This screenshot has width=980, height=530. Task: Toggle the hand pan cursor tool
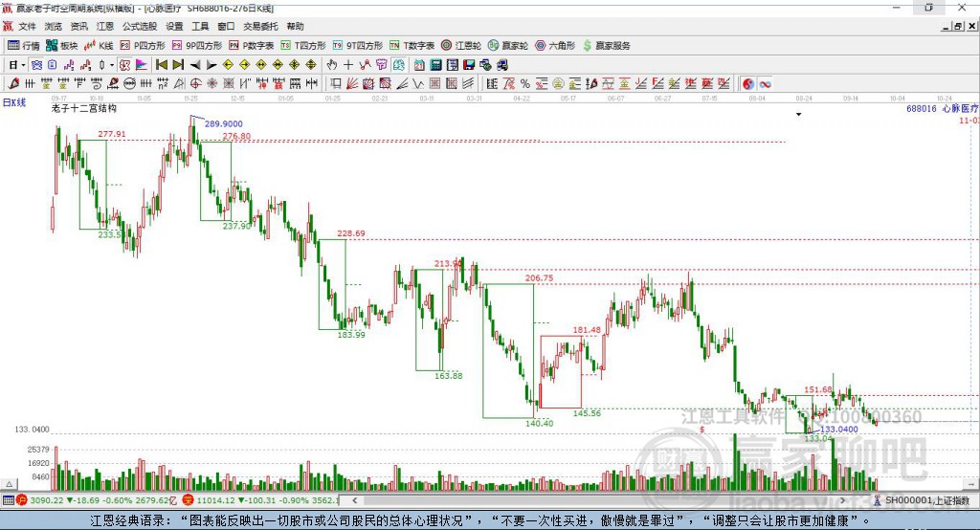[x=332, y=65]
